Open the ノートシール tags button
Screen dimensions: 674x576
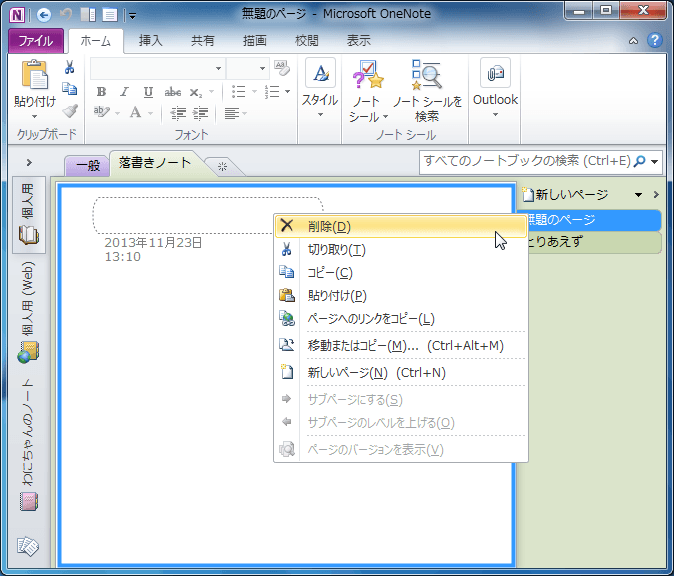coord(368,91)
